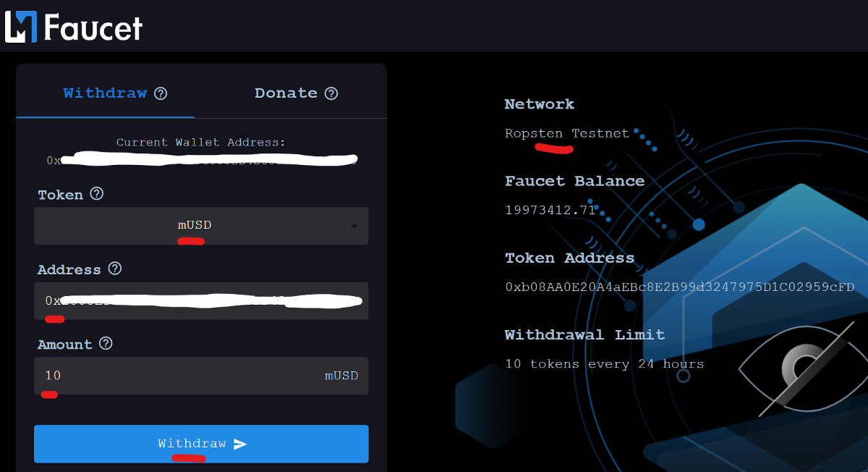Focus the Amount input field

(201, 376)
